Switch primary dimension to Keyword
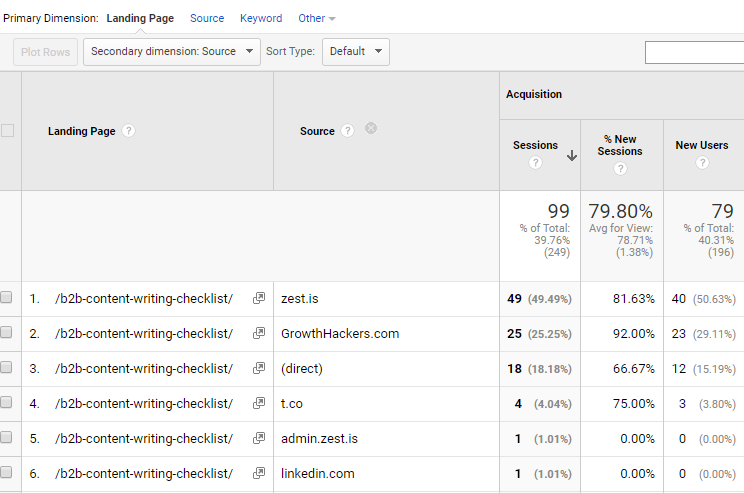The height and width of the screenshot is (493, 744). [x=261, y=18]
